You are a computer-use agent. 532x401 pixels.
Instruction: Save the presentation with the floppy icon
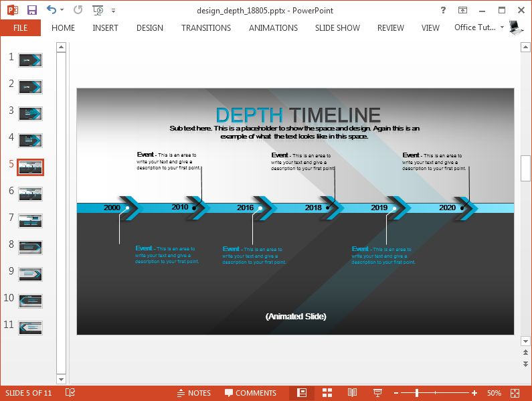pos(32,10)
